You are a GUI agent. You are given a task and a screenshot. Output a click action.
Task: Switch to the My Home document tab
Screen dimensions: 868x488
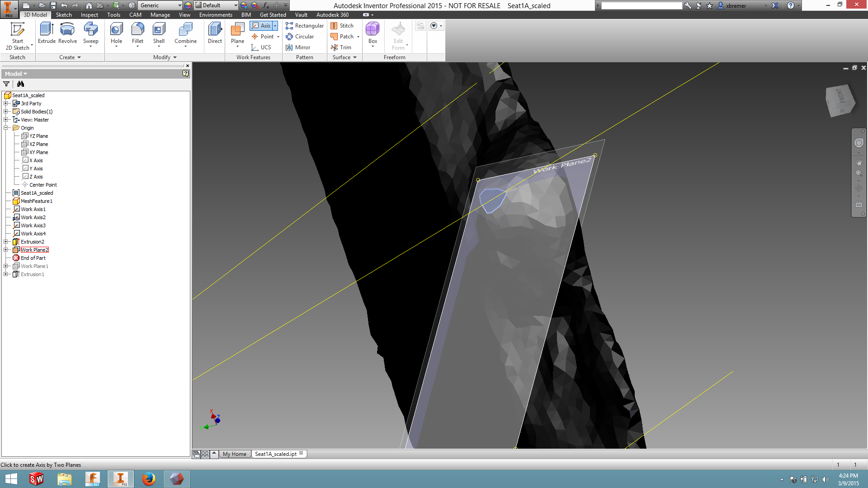click(235, 454)
